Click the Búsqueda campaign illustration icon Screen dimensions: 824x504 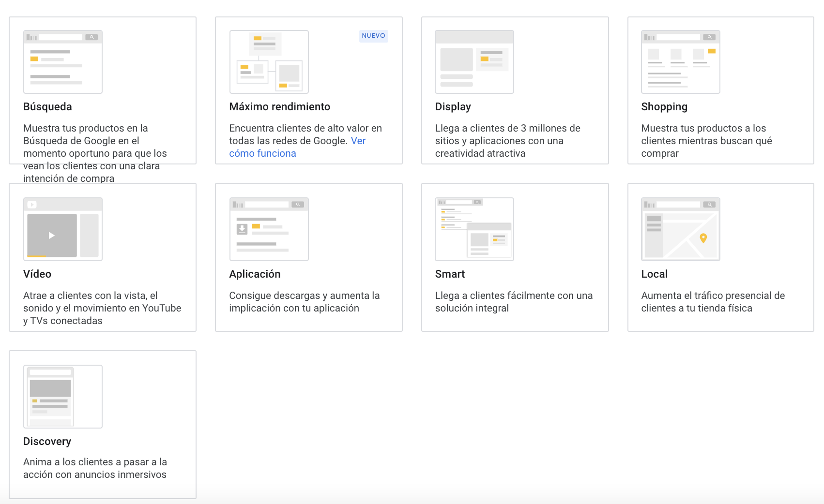tap(63, 62)
